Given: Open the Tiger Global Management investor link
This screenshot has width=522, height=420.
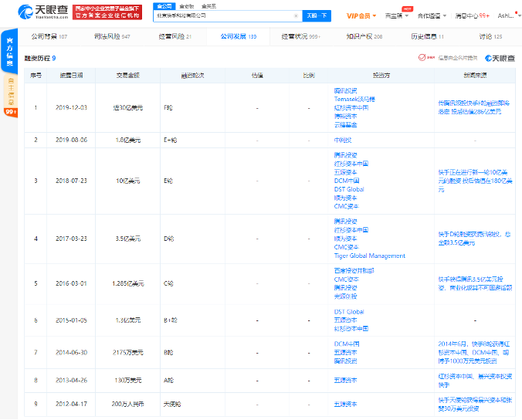Looking at the screenshot, I should pos(370,256).
